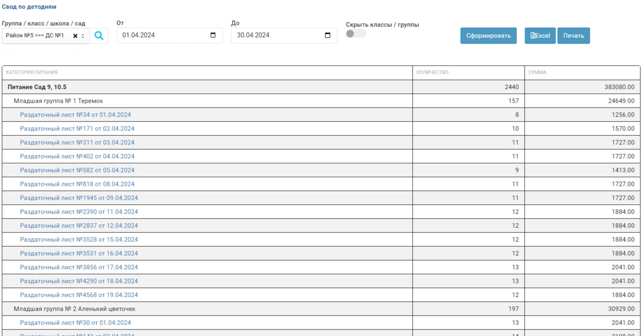Select the Младшая группа № 1 Теремок row
The width and height of the screenshot is (644, 336).
pos(321,101)
